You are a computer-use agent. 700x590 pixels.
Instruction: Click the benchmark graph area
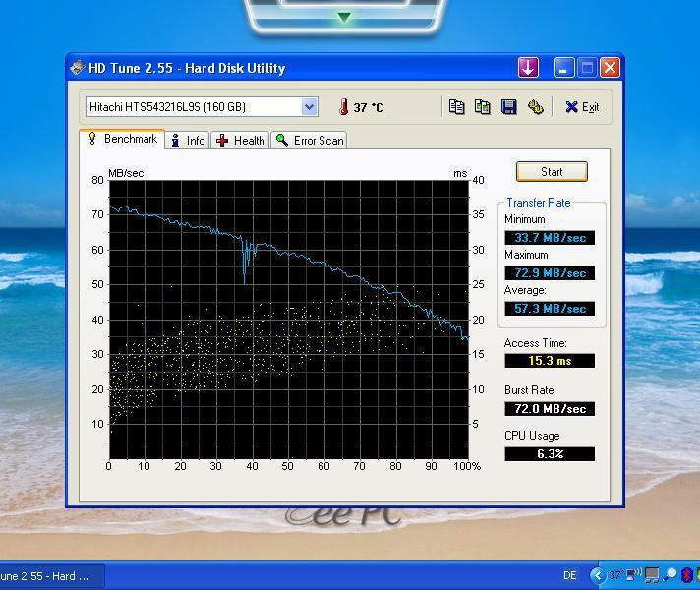pos(289,320)
